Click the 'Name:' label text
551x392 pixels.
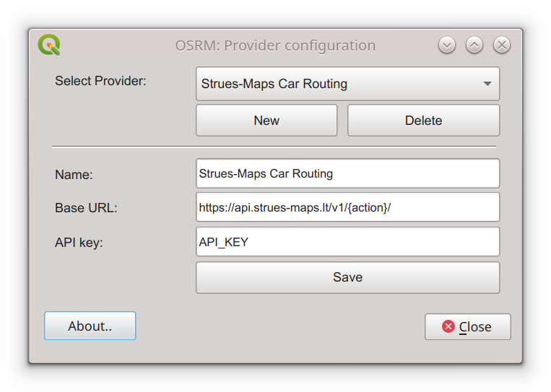coord(74,175)
